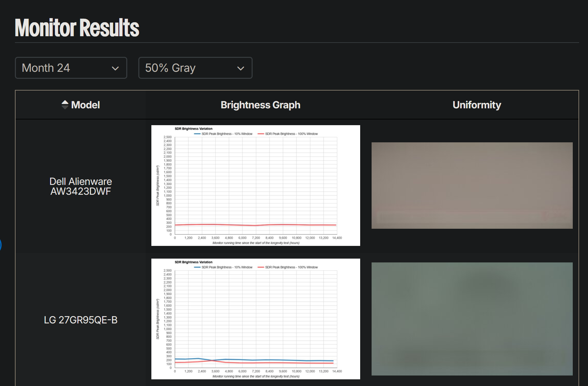
Task: Click the blue circular element on the left edge
Action: 1,244
